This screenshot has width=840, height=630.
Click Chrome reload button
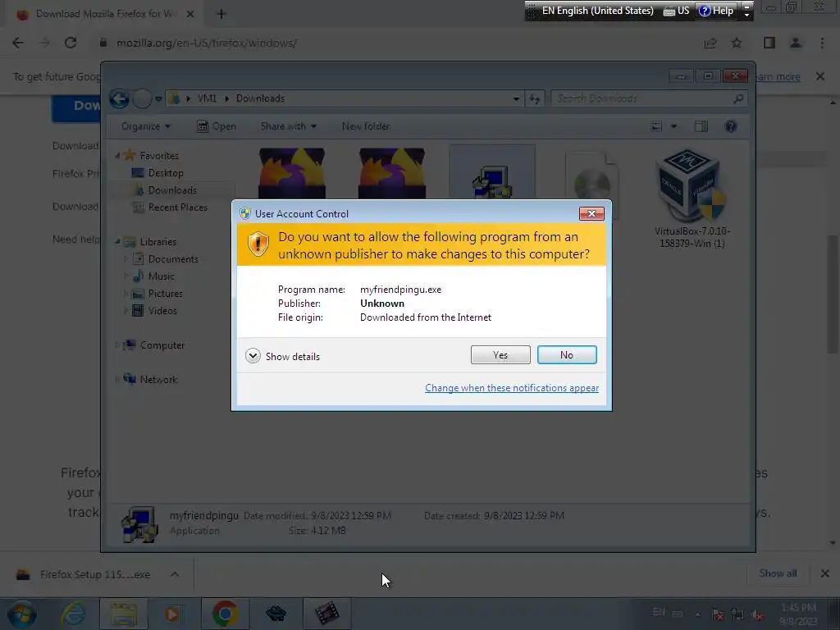point(71,43)
